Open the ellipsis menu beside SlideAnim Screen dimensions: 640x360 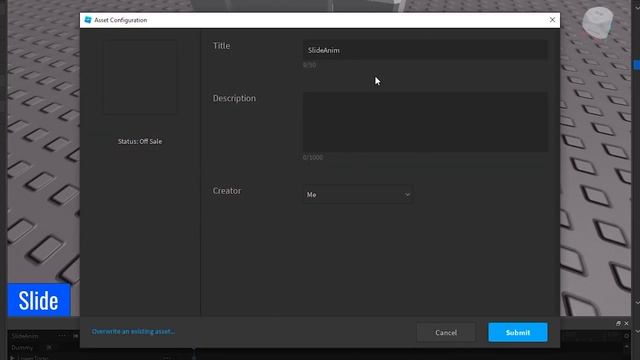point(62,336)
